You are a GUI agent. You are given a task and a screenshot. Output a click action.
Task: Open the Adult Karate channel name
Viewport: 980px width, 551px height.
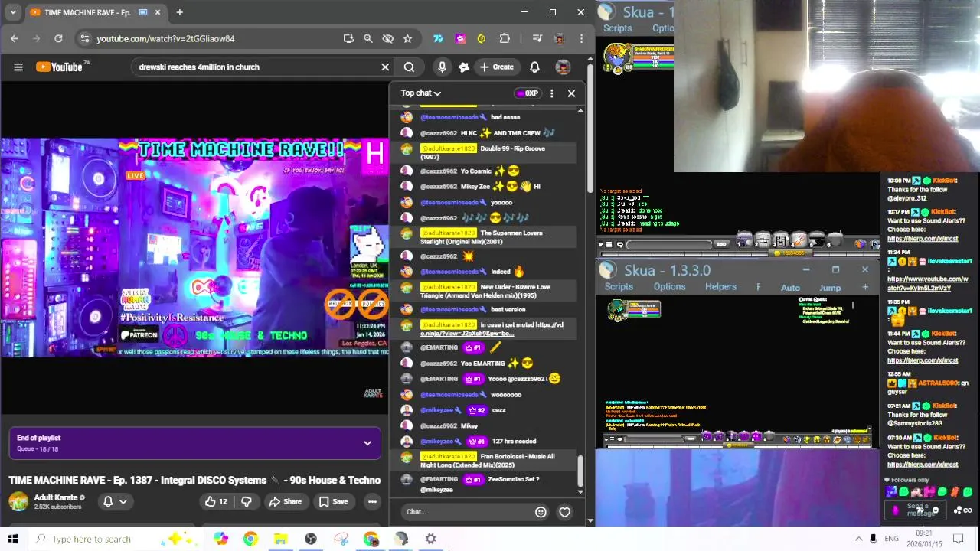tap(55, 497)
